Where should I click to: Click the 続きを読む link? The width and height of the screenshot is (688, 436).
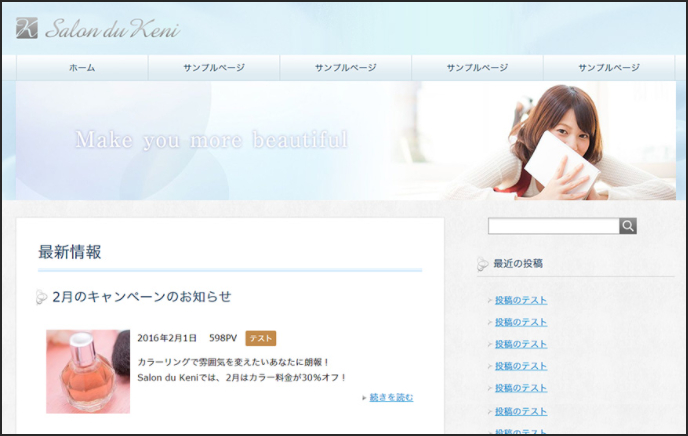coord(391,397)
